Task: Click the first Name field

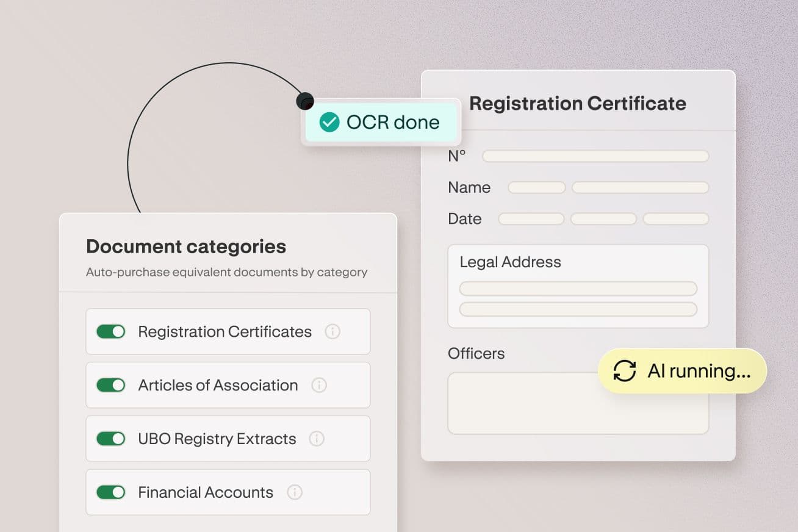Action: (537, 187)
